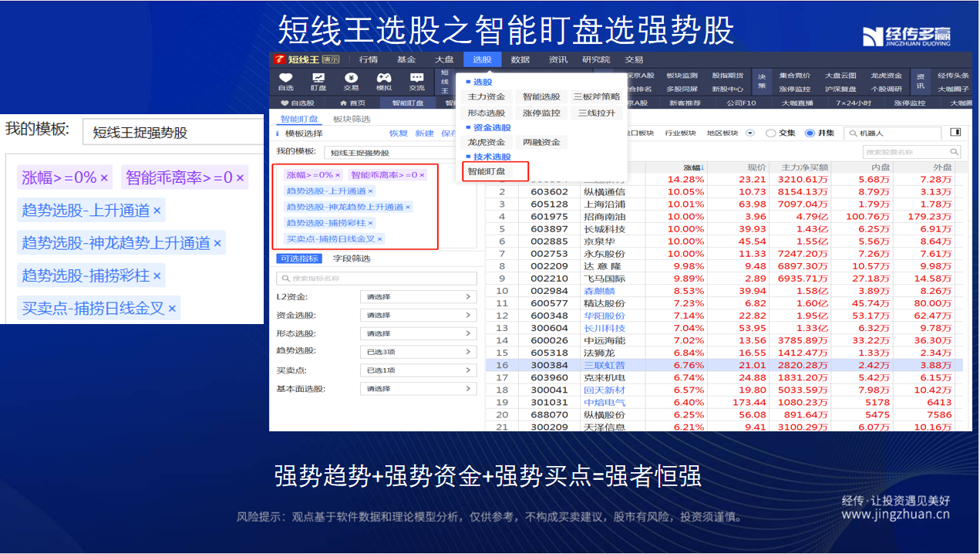Click stock name 中熔电气
Viewport: 980px width, 554px height.
(x=605, y=402)
